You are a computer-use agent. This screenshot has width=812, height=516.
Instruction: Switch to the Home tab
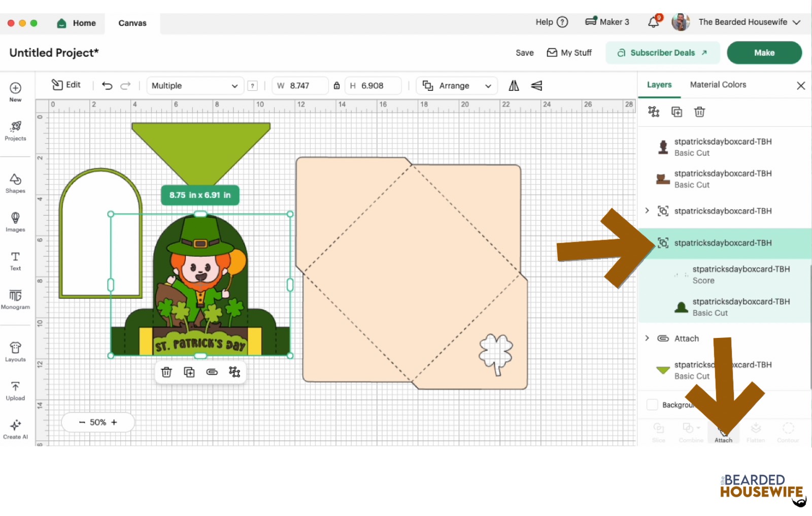coord(77,23)
